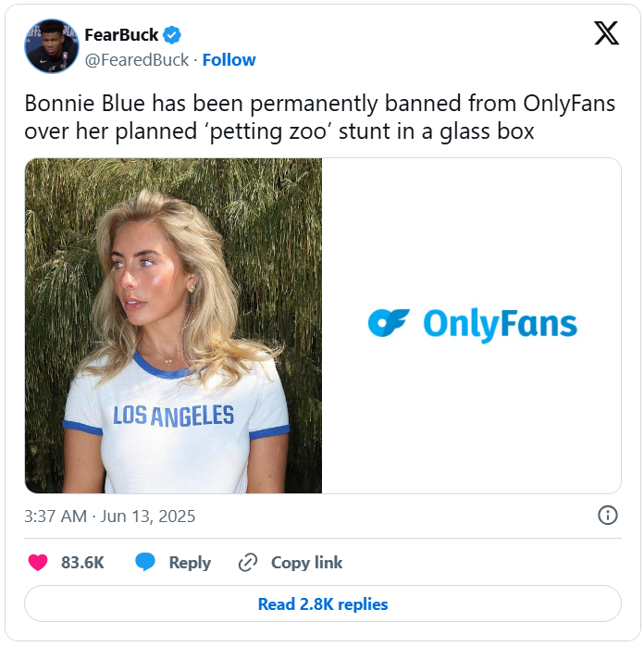Open the 3:37 AM Jun 13 timestamp

110,516
